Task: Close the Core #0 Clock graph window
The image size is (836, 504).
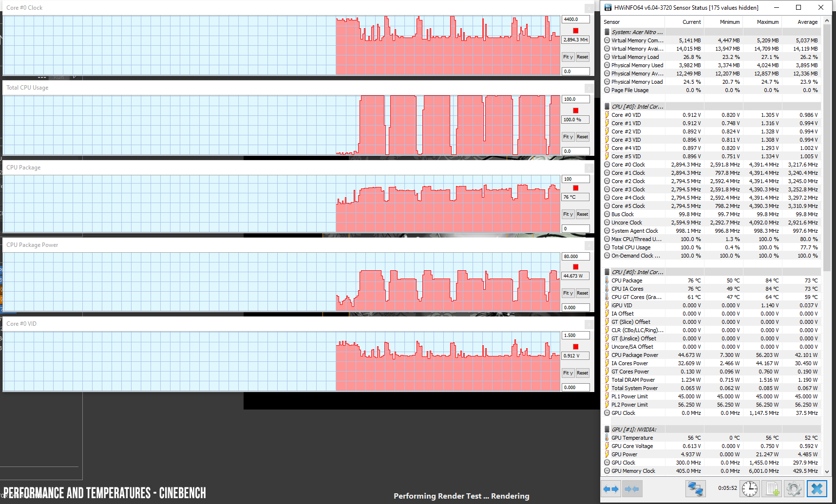Action: 589,8
